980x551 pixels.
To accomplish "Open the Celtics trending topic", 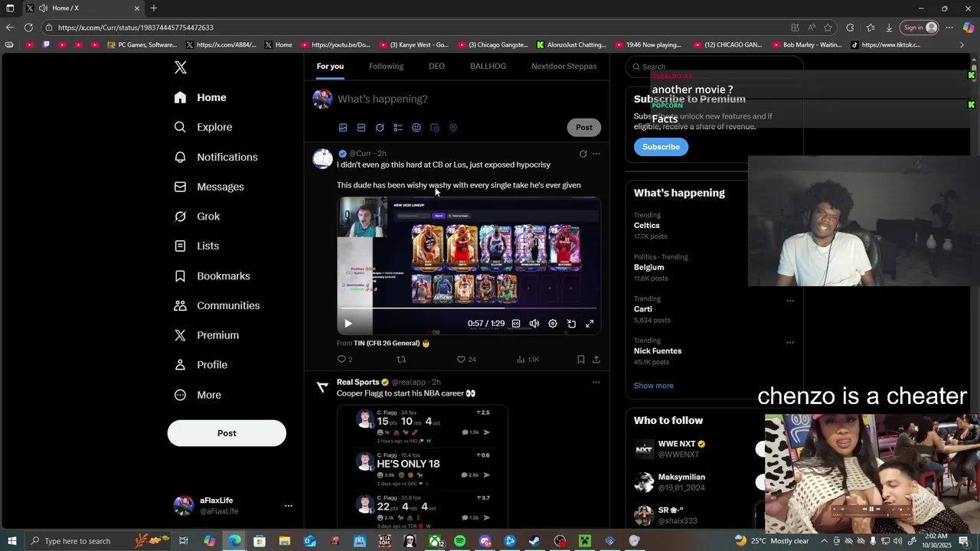I will pyautogui.click(x=646, y=226).
